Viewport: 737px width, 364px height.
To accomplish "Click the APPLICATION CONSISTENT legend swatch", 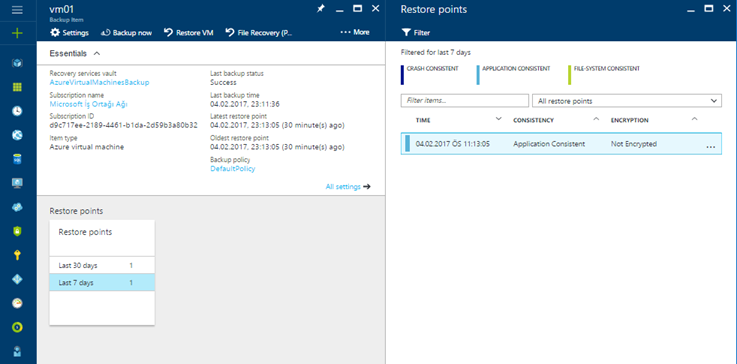I will tap(478, 75).
